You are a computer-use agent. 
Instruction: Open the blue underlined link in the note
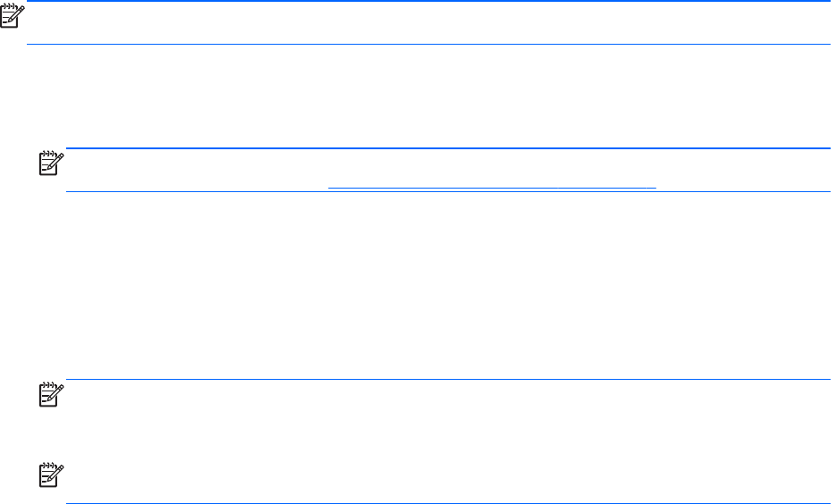(491, 186)
